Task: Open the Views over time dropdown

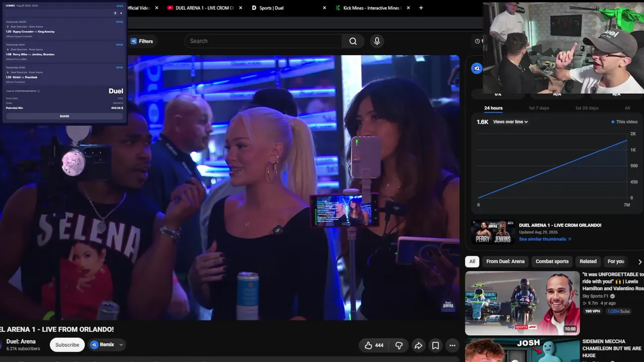Action: (510, 122)
